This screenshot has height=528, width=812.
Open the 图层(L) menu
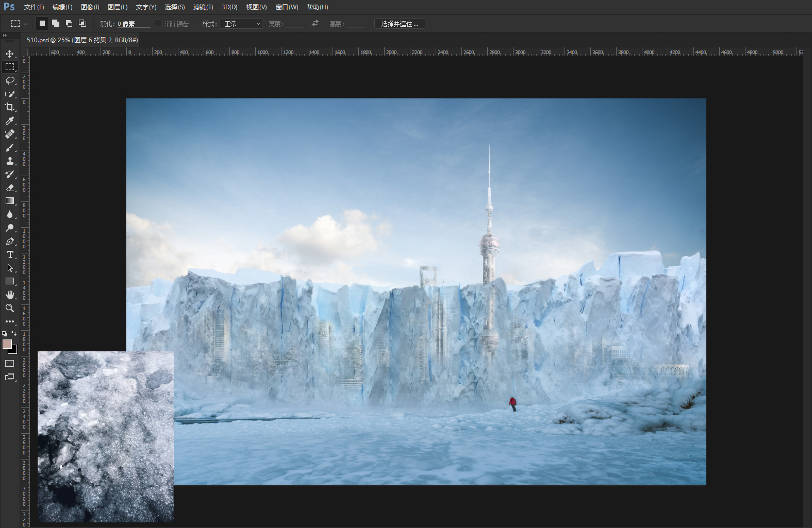118,7
